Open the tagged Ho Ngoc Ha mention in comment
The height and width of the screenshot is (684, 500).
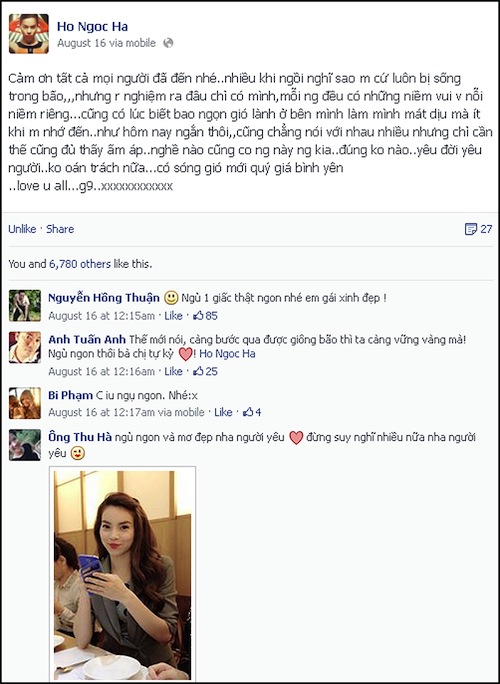[227, 354]
